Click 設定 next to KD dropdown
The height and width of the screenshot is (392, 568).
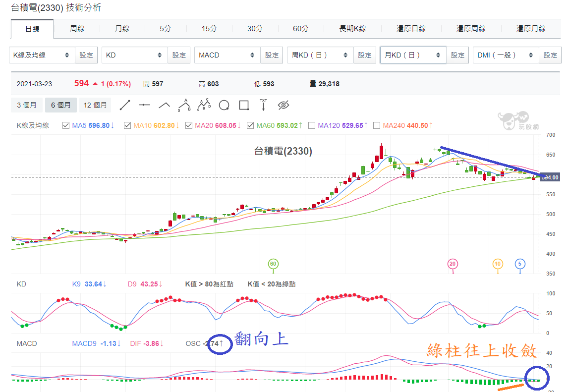tap(179, 55)
